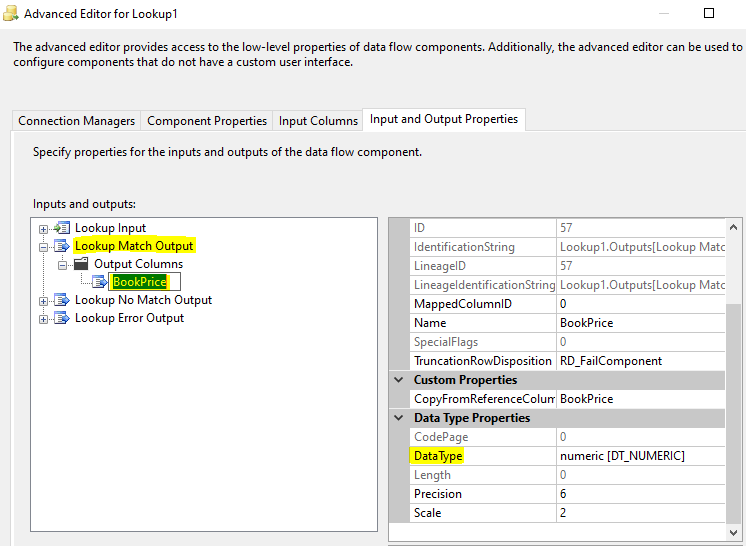Minimize the Advanced Editor window

tap(664, 13)
